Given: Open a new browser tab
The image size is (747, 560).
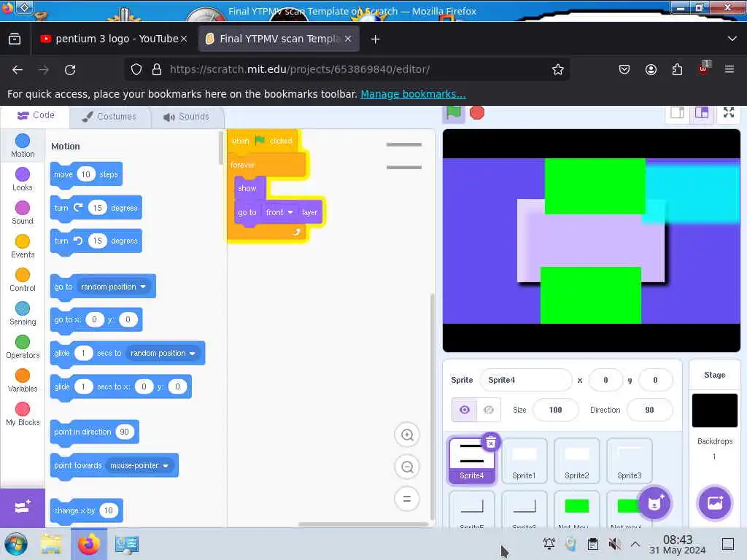Looking at the screenshot, I should [376, 39].
